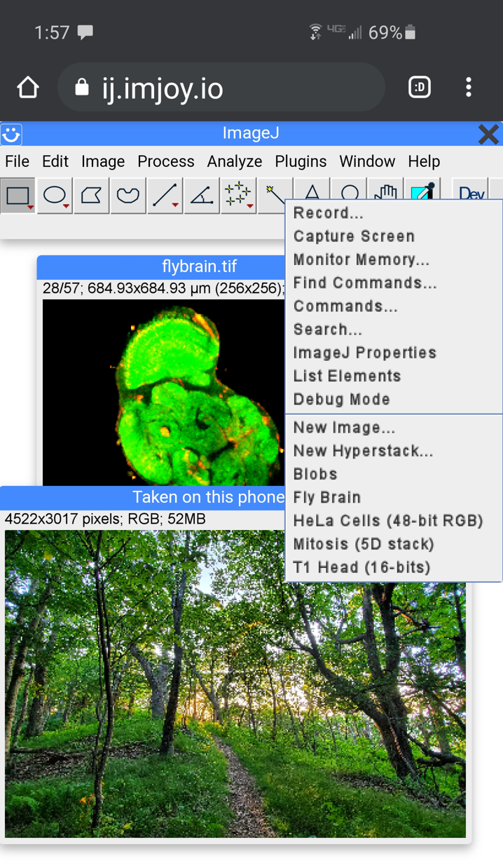Image resolution: width=503 pixels, height=868 pixels.
Task: Open the Color Picker tool
Action: pos(422,192)
